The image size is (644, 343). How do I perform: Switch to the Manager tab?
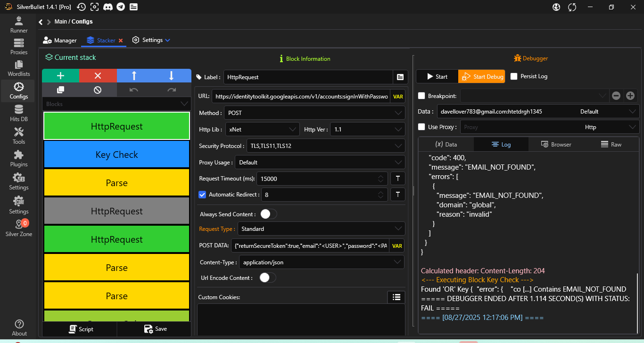coord(60,41)
